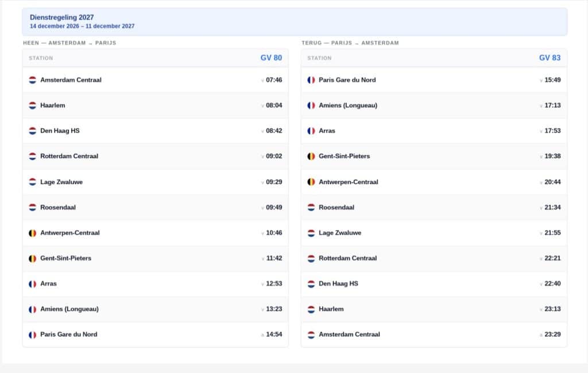Click the Belgian flag beside Antwerpen-Centraal in GV 80
Screen dimensions: 588x373
coord(33,233)
